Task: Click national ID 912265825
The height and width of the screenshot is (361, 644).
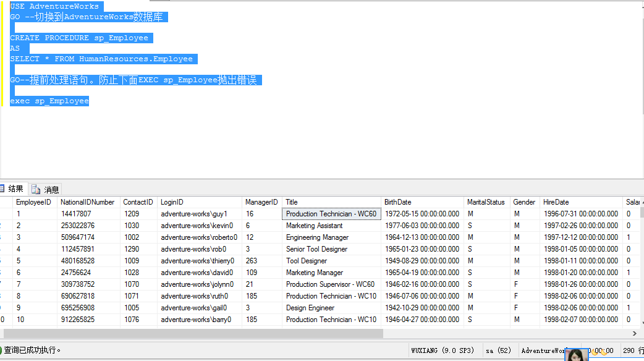Action: click(89, 320)
